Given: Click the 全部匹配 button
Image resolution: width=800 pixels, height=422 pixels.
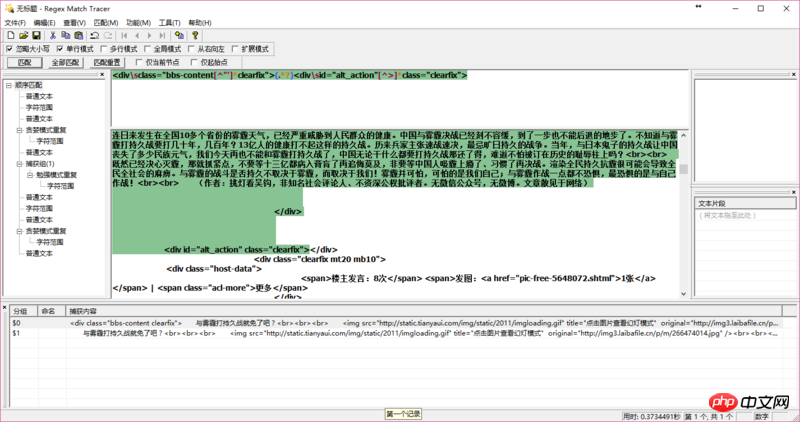Looking at the screenshot, I should [65, 62].
